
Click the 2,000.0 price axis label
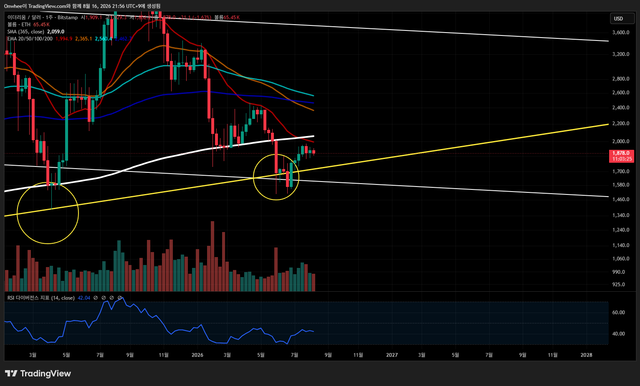620,141
